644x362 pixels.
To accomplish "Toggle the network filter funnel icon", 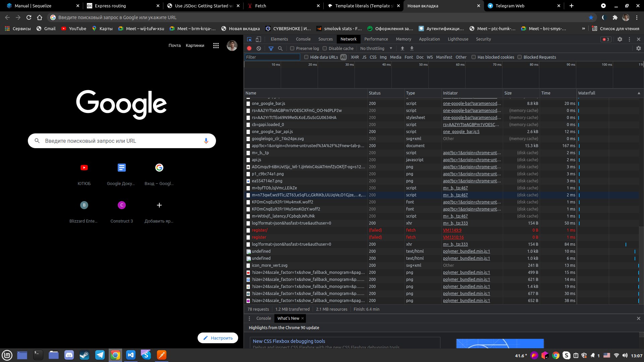I will [271, 48].
